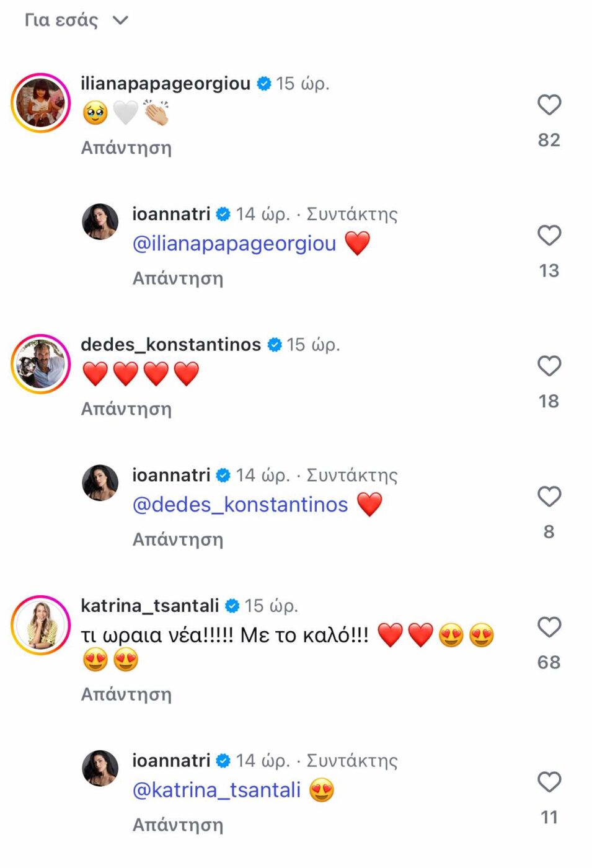Open the ilianapapageorgiou username
592x868 pixels.
click(x=166, y=83)
